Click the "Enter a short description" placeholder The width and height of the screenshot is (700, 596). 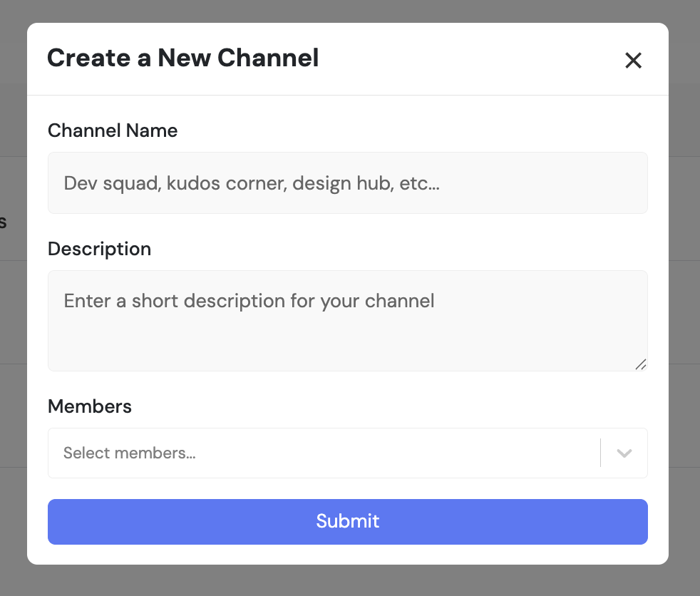[x=249, y=300]
